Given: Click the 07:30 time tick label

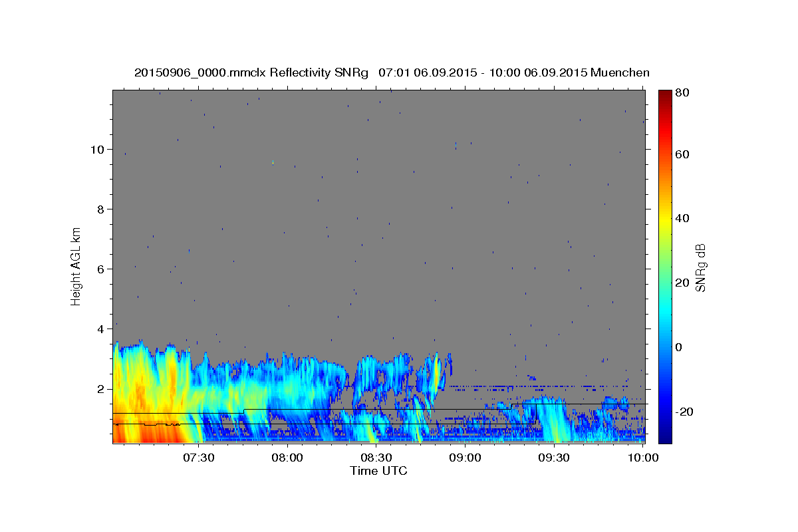Looking at the screenshot, I should click(198, 458).
